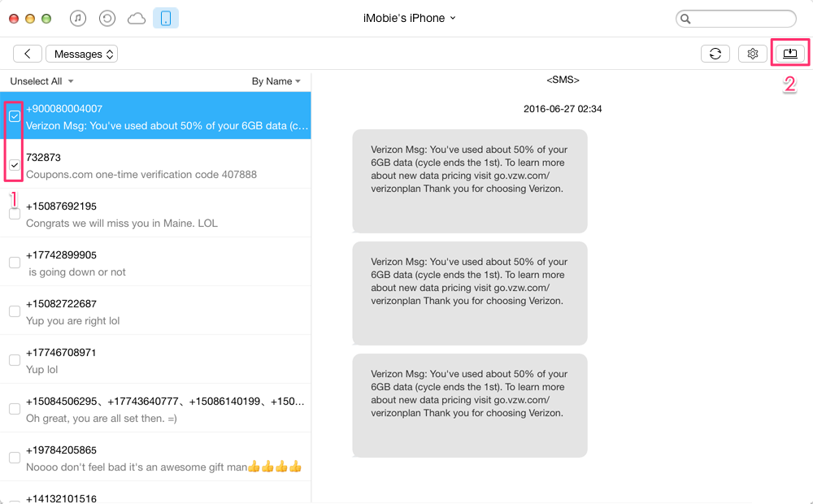
Task: Open the iTunes library music icon
Action: pyautogui.click(x=78, y=19)
